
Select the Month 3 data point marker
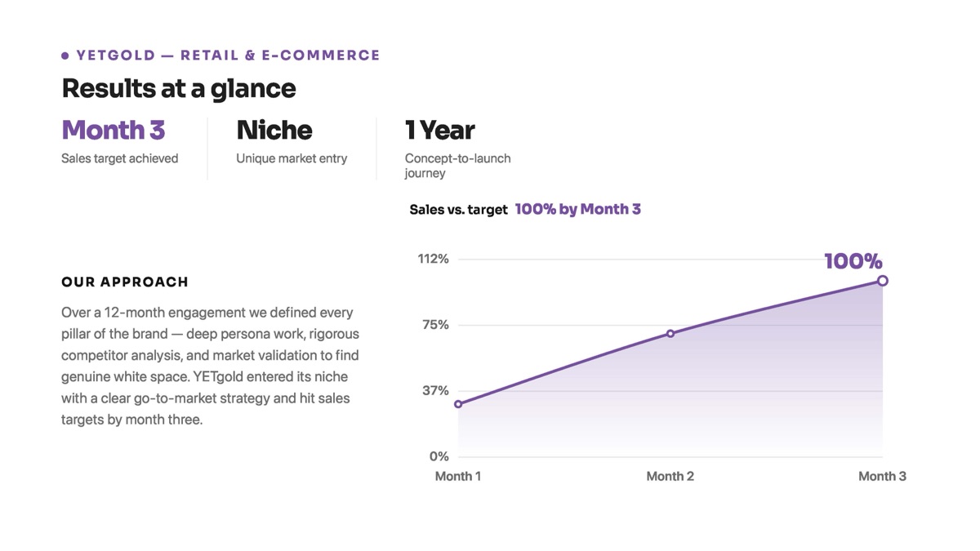point(883,281)
